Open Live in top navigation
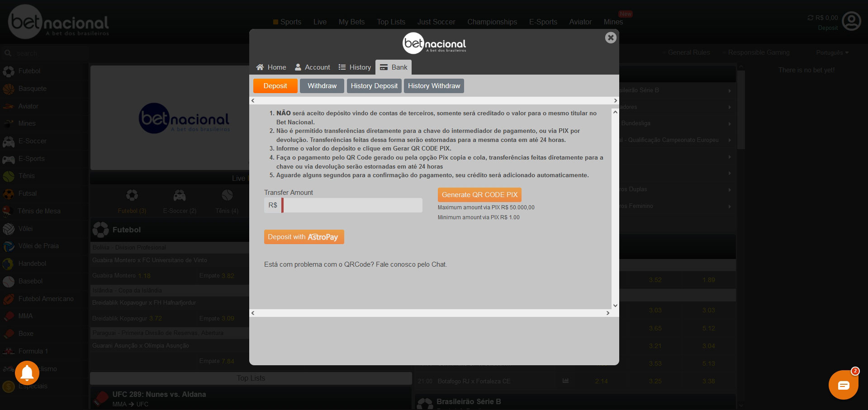Image resolution: width=868 pixels, height=410 pixels. point(320,22)
